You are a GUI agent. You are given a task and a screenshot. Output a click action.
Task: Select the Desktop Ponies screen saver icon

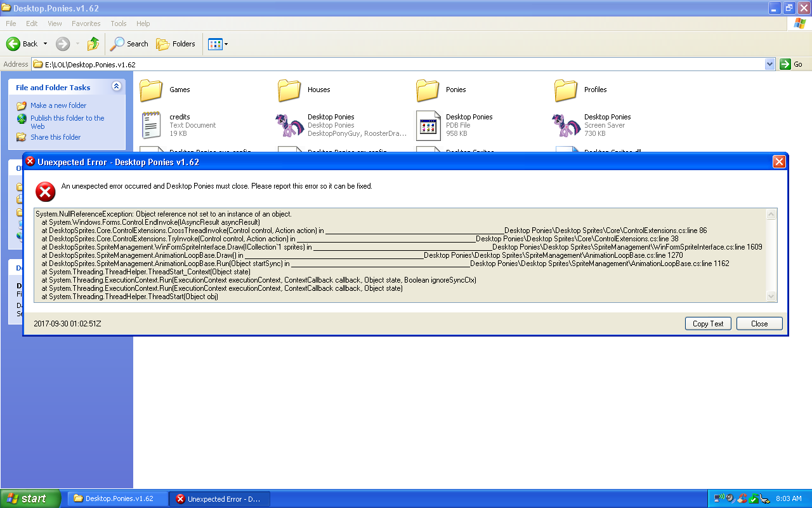point(566,125)
